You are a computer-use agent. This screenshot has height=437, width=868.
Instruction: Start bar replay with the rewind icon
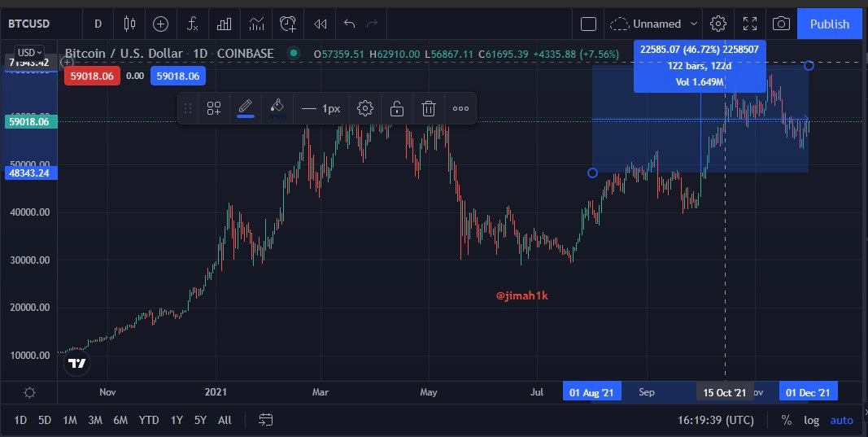point(320,24)
